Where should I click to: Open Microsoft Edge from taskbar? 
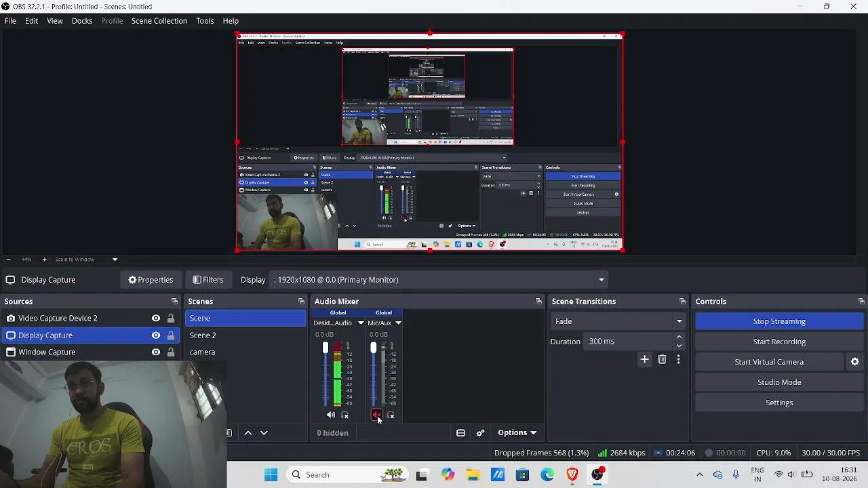[x=547, y=474]
